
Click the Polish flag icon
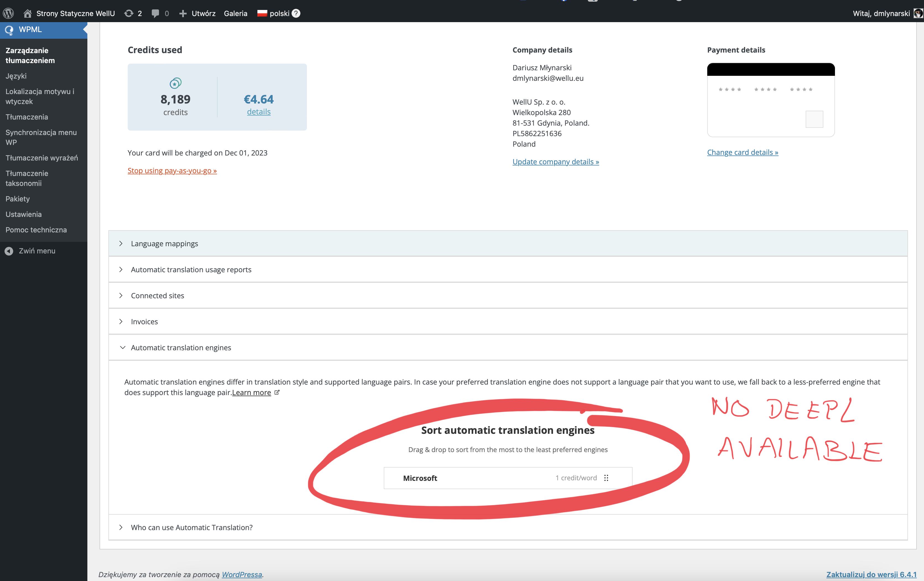click(x=262, y=14)
